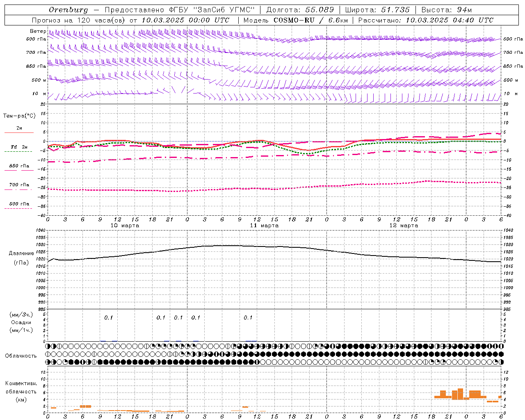Select the "12 марта" date label
Screen dimensions: 525x420
(x=404, y=226)
